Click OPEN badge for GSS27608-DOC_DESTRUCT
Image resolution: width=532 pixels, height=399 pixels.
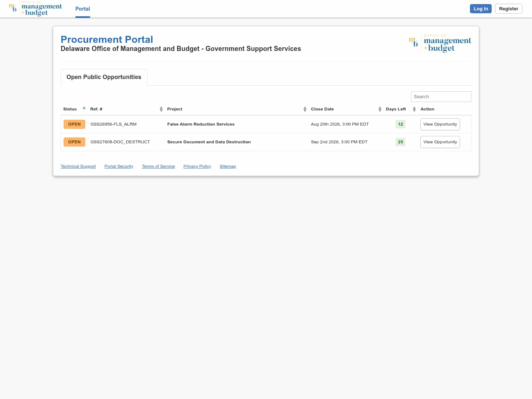click(74, 142)
